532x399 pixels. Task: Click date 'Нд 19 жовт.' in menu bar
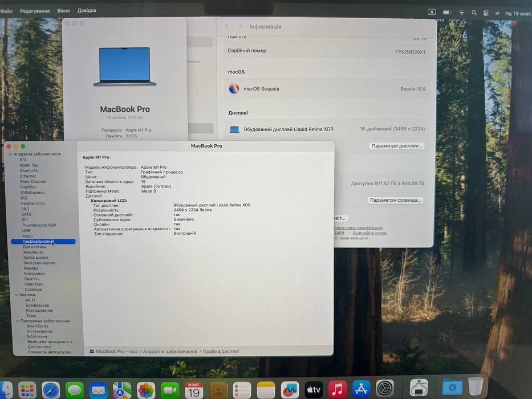[x=518, y=14]
